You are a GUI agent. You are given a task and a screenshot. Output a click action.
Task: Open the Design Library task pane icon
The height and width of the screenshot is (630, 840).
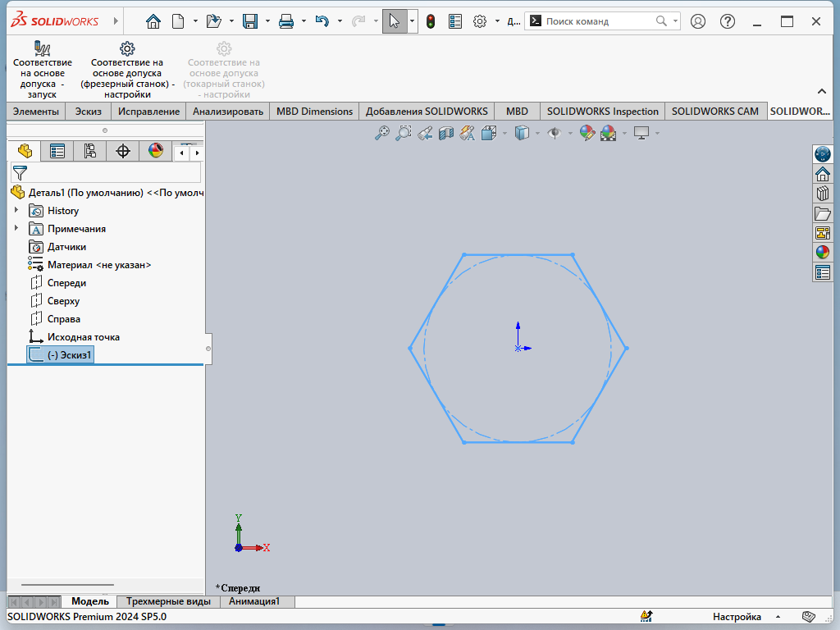[x=822, y=194]
